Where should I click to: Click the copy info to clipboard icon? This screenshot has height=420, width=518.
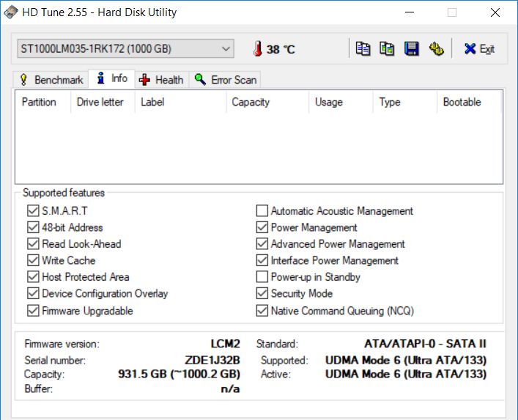click(363, 49)
